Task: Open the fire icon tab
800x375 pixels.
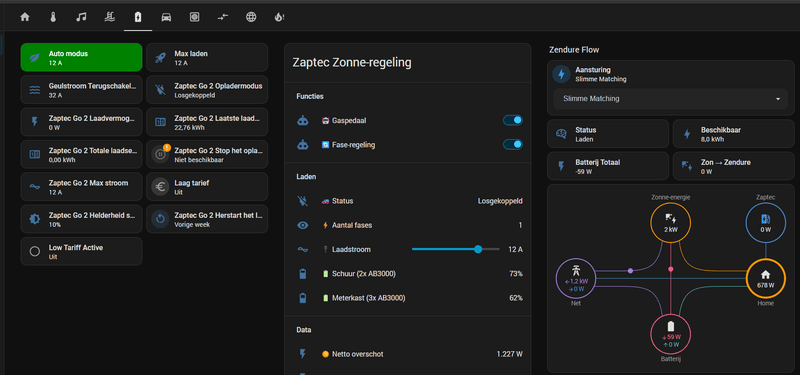Action: coord(279,17)
